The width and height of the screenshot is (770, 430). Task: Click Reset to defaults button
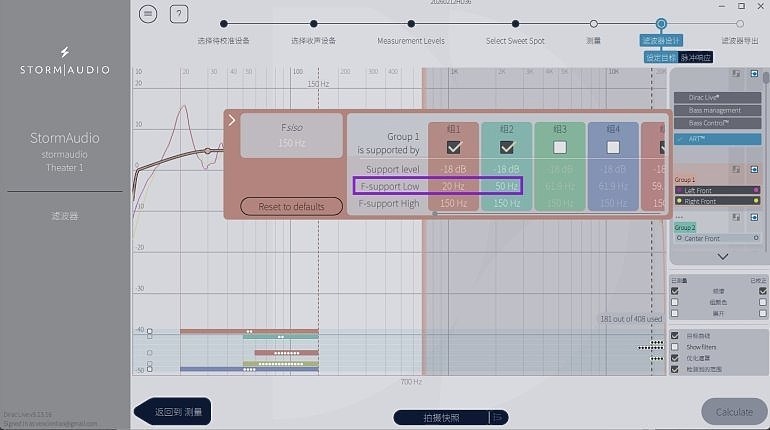point(291,207)
